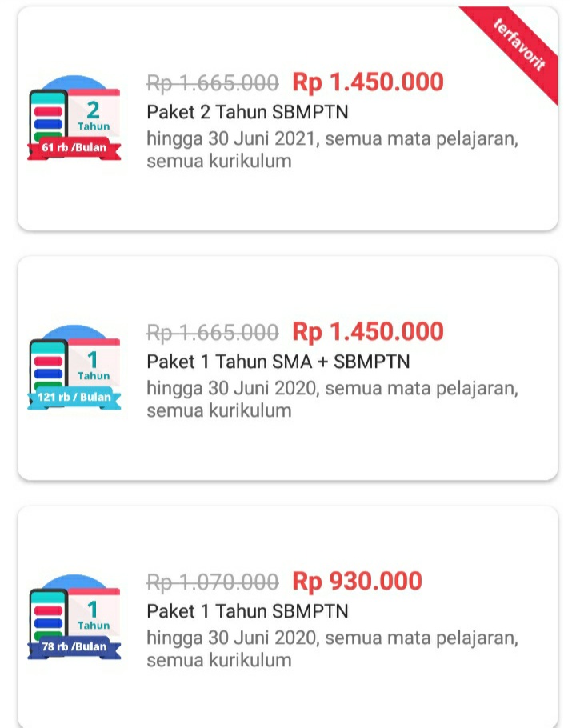576x728 pixels.
Task: Tap the crossed-out Rp 1.070.000 price
Action: [212, 582]
